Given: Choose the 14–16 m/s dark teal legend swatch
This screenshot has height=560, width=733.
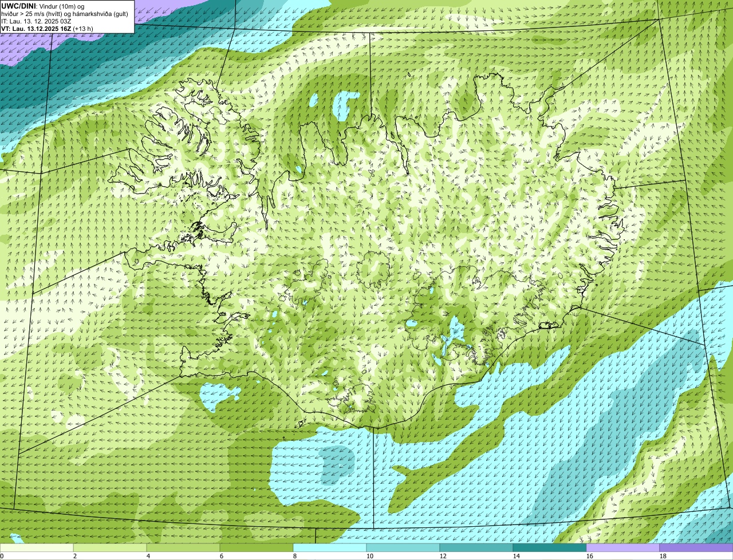Looking at the screenshot, I should click(550, 547).
